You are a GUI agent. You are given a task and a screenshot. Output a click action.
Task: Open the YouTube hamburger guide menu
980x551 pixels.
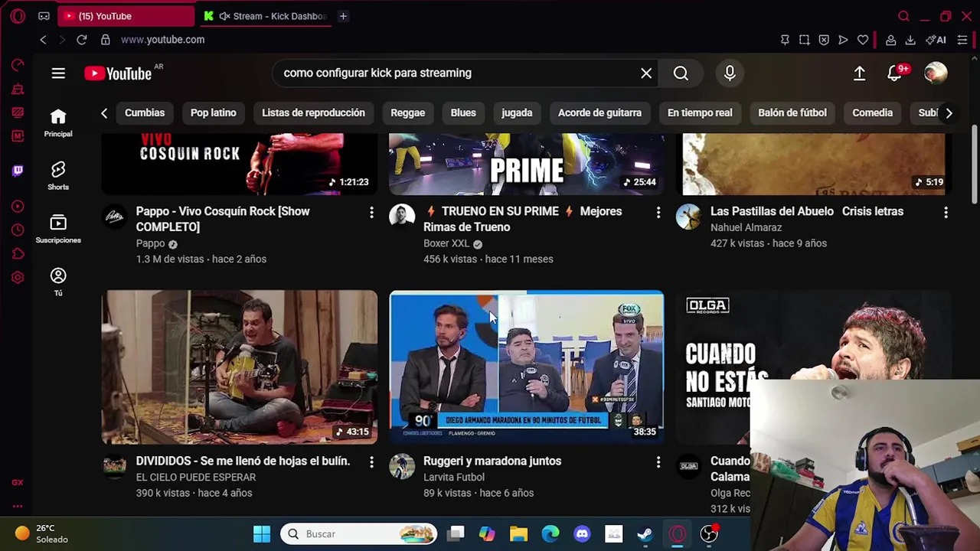pyautogui.click(x=58, y=73)
